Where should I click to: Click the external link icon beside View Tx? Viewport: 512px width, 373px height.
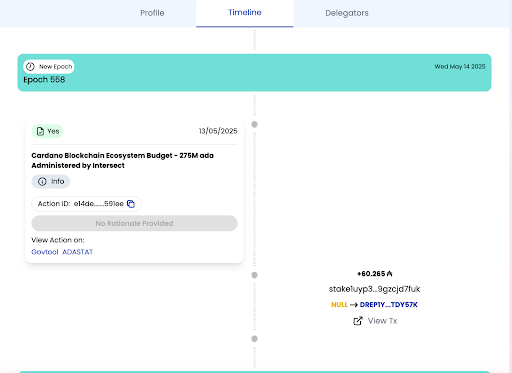tap(358, 321)
